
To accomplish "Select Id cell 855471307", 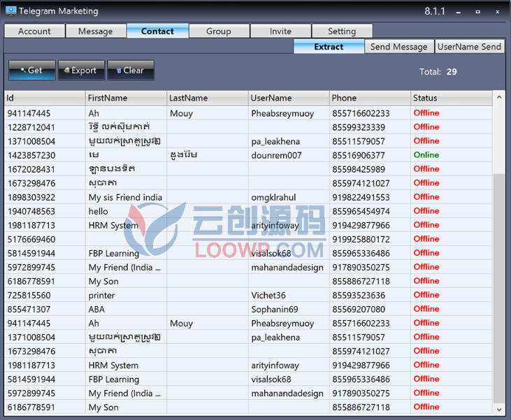I will tap(29, 310).
